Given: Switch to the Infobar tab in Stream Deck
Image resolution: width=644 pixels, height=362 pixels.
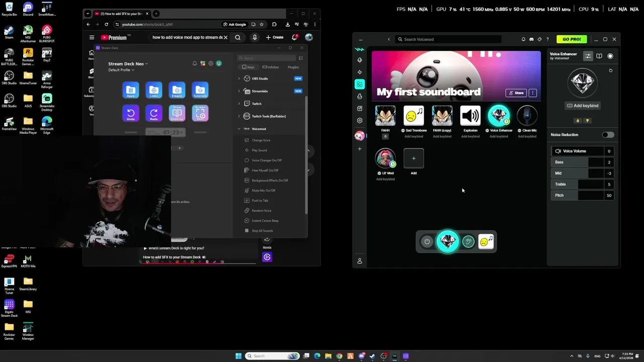Looking at the screenshot, I should (x=271, y=67).
